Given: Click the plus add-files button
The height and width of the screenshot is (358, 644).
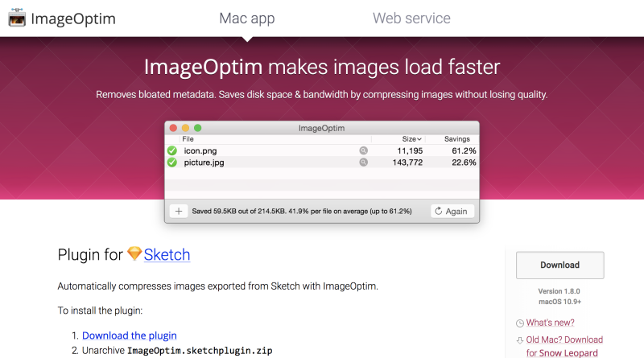Looking at the screenshot, I should [x=179, y=211].
